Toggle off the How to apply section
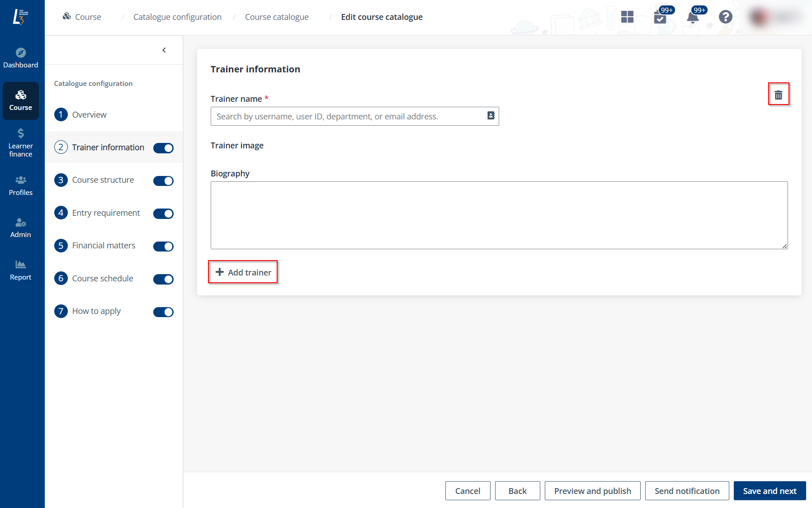This screenshot has height=508, width=812. (163, 312)
